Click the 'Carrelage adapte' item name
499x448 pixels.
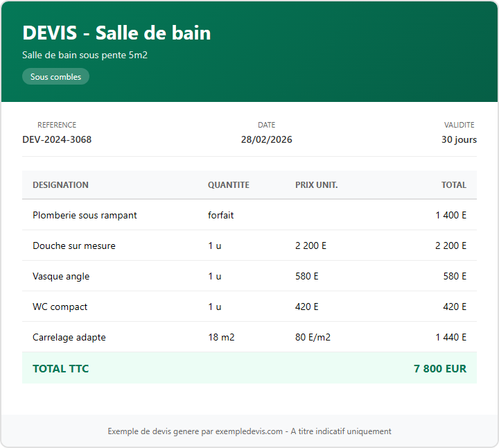click(x=69, y=337)
